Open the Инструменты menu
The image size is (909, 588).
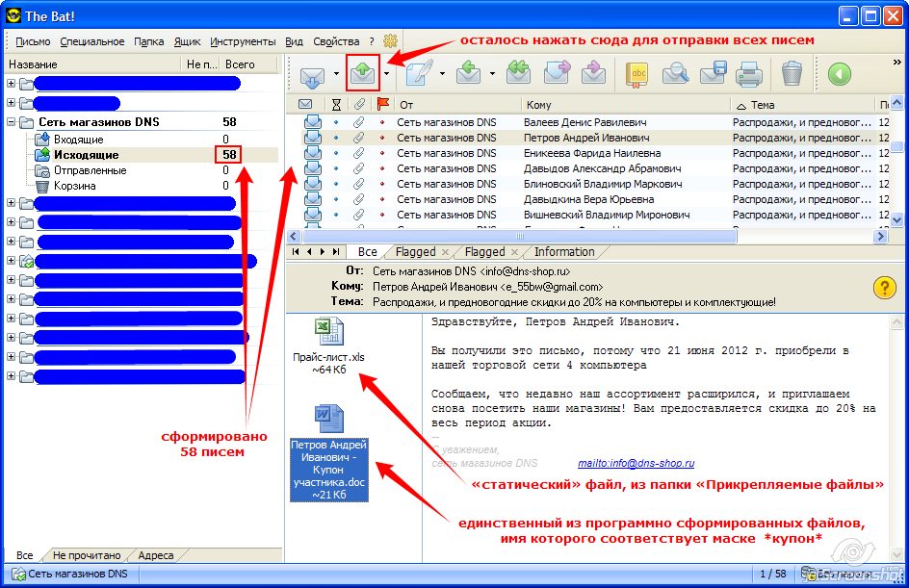click(243, 41)
